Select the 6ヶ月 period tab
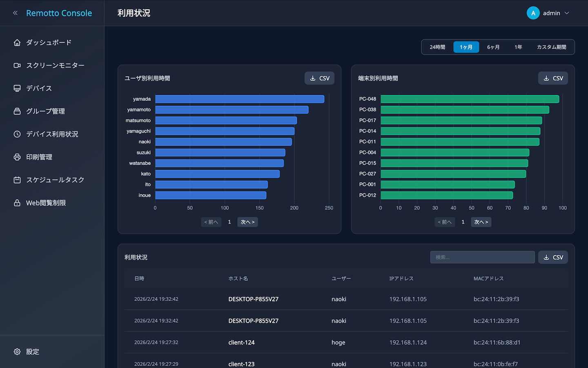Viewport: 588px width, 368px height. click(493, 47)
